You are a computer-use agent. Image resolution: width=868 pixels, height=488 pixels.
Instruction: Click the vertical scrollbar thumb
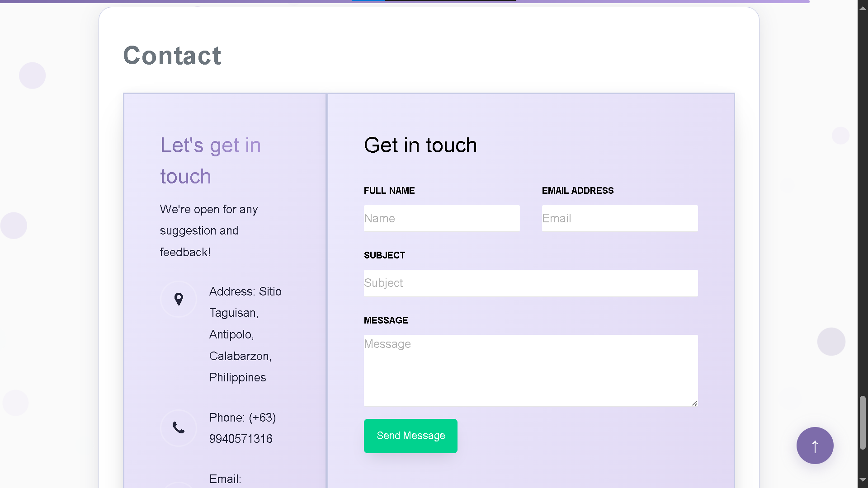(863, 420)
